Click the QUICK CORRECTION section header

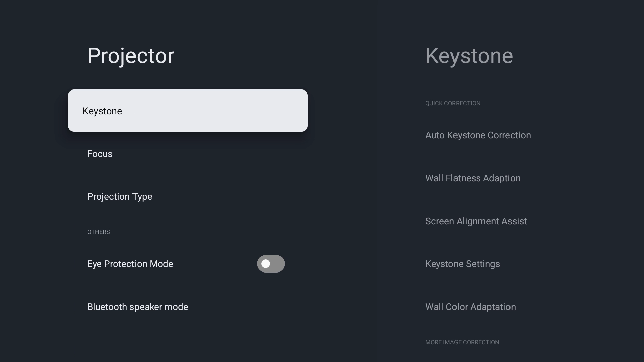[452, 103]
